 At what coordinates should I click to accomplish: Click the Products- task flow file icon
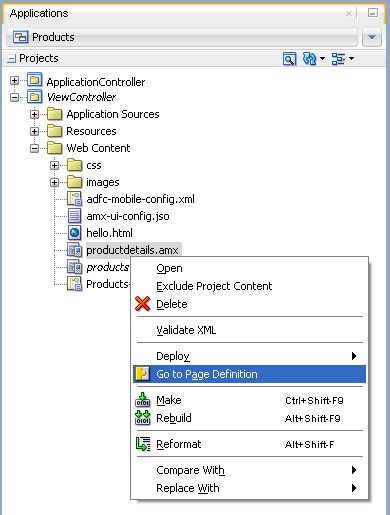point(74,284)
